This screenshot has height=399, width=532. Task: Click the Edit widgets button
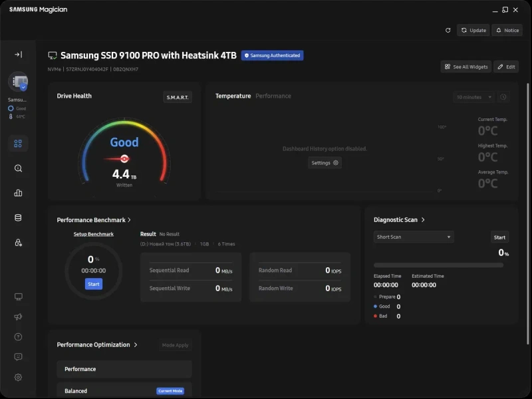pyautogui.click(x=506, y=67)
